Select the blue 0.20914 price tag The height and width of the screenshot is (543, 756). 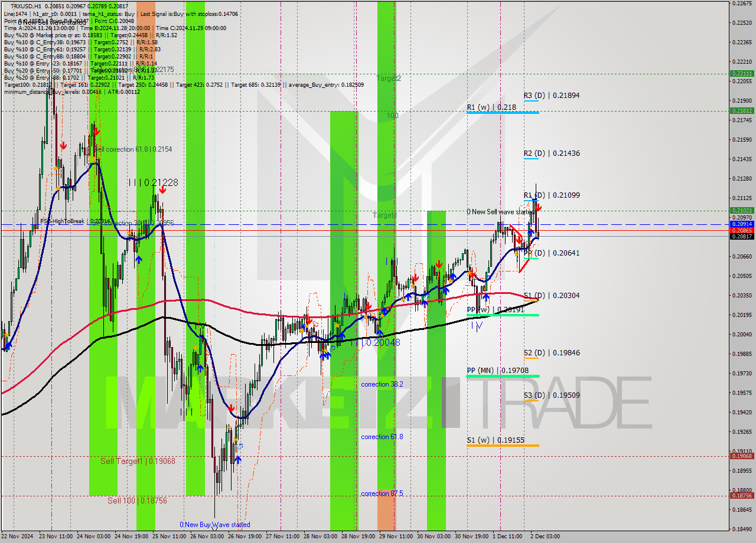[x=742, y=224]
